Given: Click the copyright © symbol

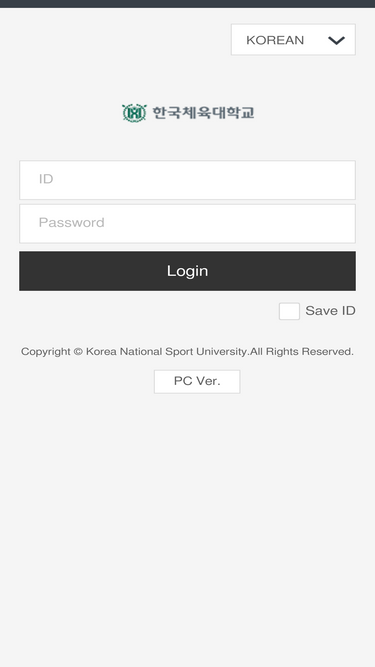Looking at the screenshot, I should point(78,352).
